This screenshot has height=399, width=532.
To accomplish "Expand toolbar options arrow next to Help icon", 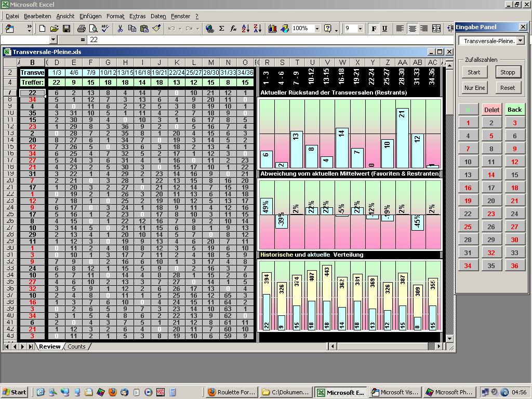I will [336, 30].
